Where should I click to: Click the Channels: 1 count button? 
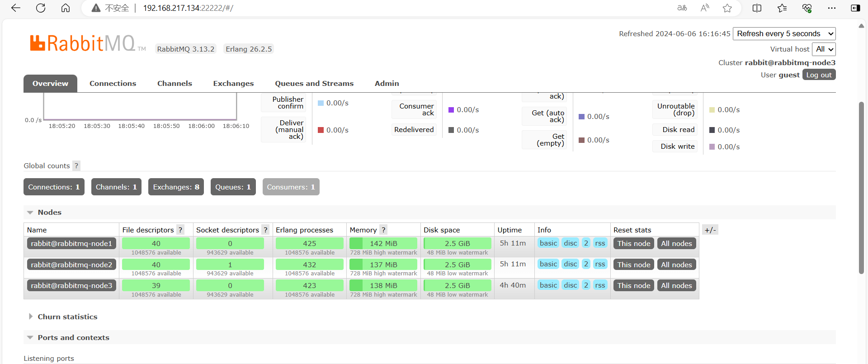click(116, 187)
